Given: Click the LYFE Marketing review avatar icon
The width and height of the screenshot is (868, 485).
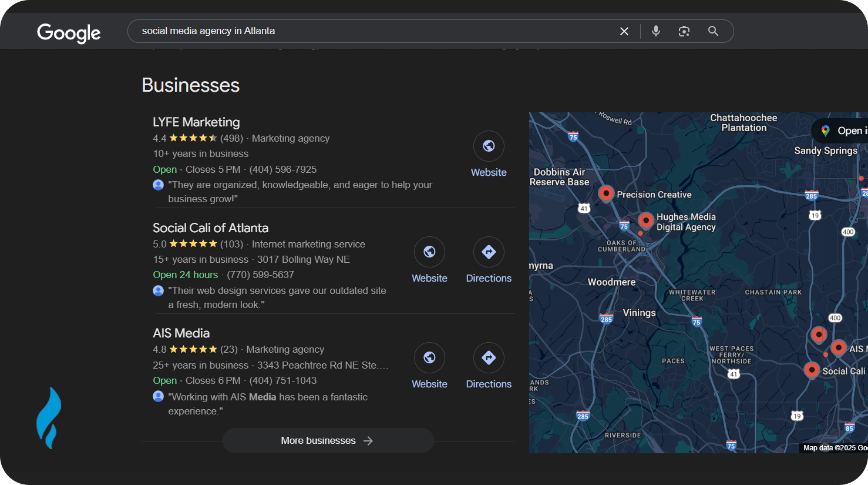Looking at the screenshot, I should coord(158,185).
